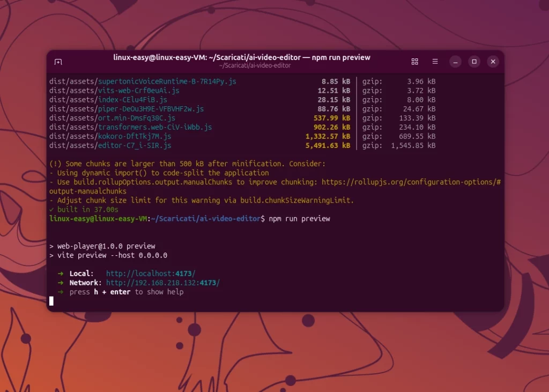Viewport: 549px width, 392px height.
Task: Minimize the terminal window
Action: click(x=455, y=62)
